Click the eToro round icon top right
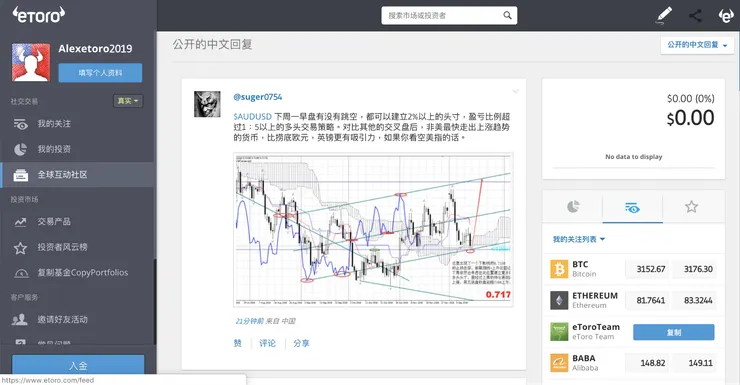 pos(725,16)
